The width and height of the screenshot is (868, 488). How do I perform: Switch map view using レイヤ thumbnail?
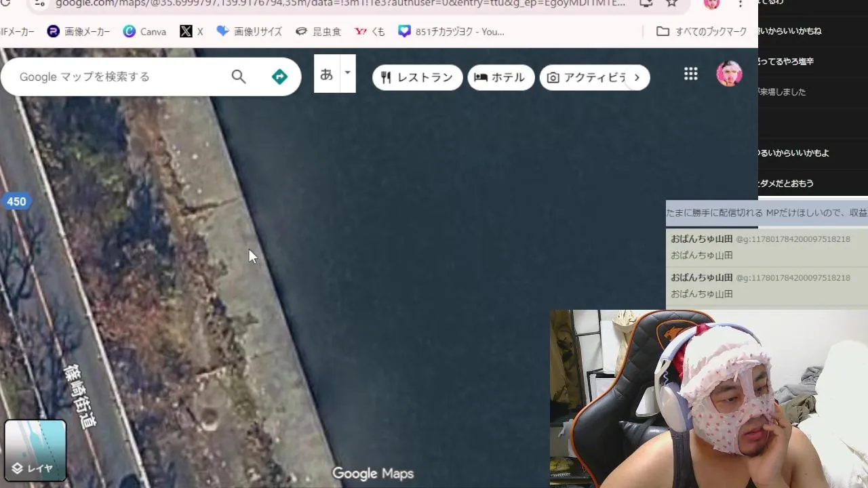[x=35, y=451]
